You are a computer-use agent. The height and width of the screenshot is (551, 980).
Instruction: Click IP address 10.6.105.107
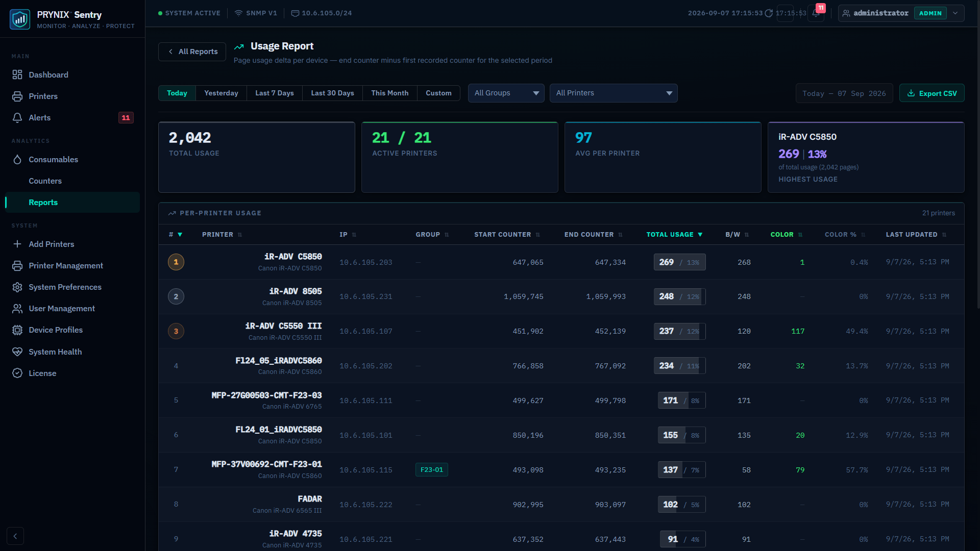pyautogui.click(x=366, y=332)
